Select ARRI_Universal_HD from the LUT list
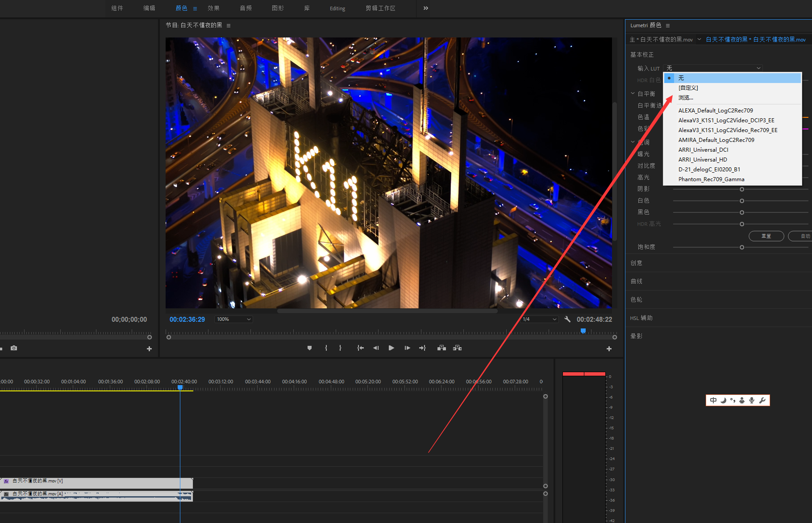The image size is (812, 523). tap(703, 160)
